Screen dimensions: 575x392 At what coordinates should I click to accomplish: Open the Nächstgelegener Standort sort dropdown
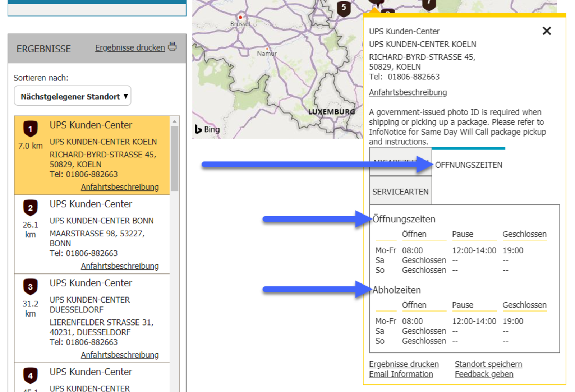tap(73, 96)
